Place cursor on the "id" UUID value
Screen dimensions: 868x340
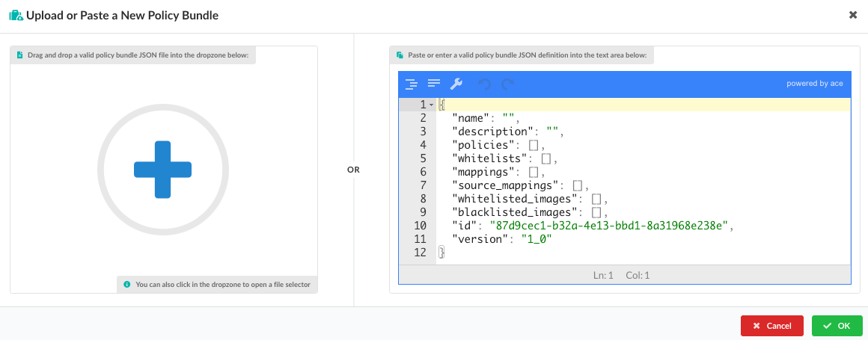(x=608, y=226)
